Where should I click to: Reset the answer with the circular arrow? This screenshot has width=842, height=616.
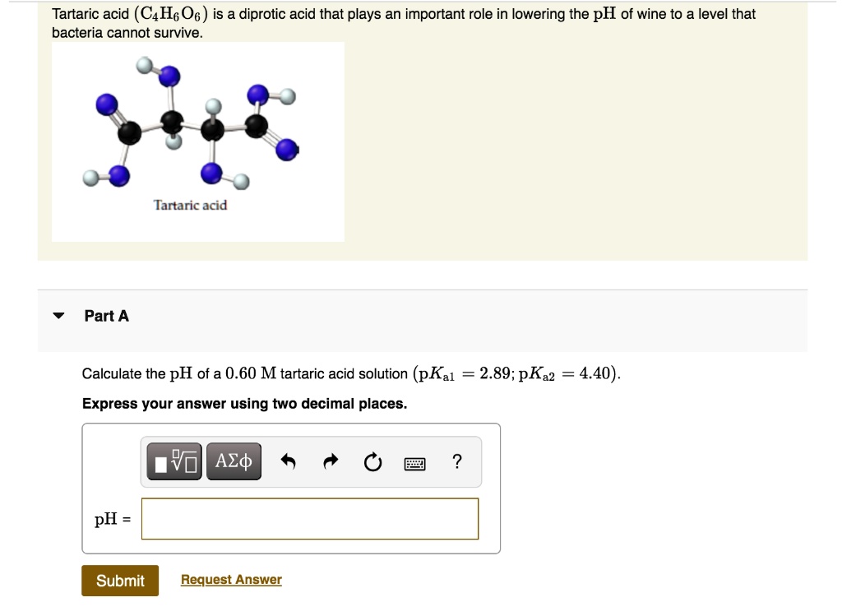pyautogui.click(x=372, y=463)
